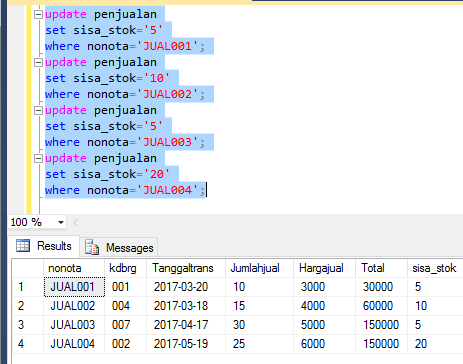Select row header 4 in results
This screenshot has height=364, width=463.
click(x=28, y=344)
